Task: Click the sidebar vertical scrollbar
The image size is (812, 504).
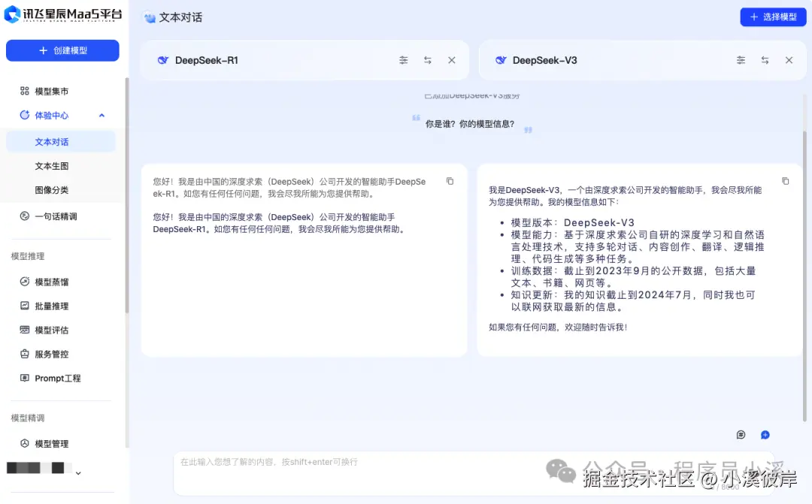Action: coord(127,197)
